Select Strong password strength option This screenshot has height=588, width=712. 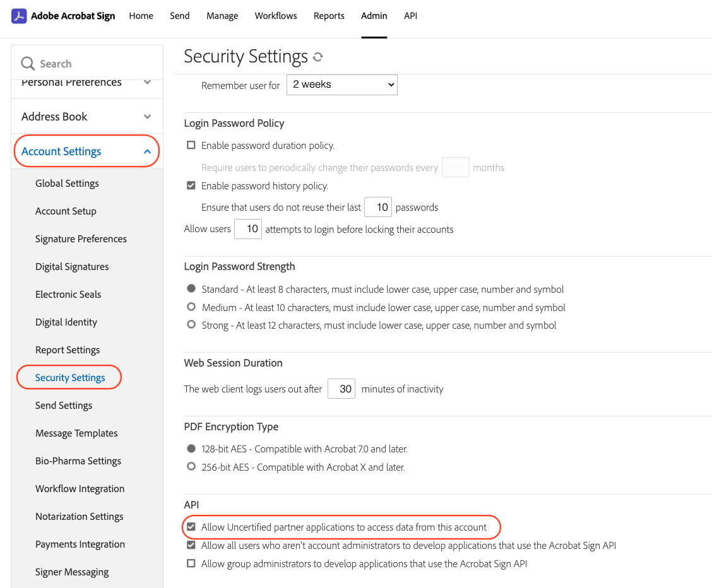(191, 325)
